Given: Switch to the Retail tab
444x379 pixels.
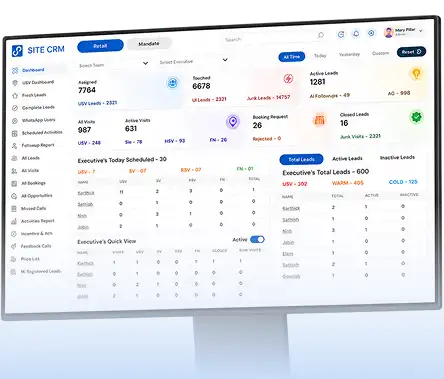Looking at the screenshot, I should (100, 46).
